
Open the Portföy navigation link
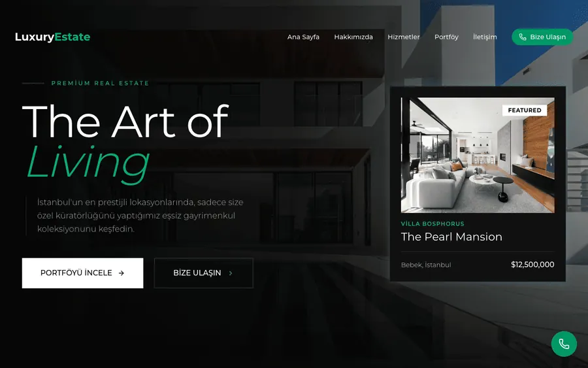[446, 37]
